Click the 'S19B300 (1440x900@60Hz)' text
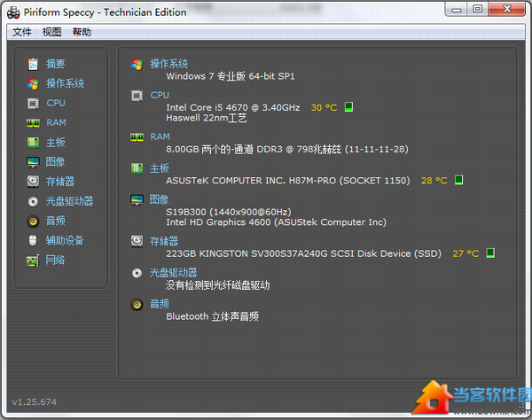This screenshot has height=420, width=532. coord(229,212)
